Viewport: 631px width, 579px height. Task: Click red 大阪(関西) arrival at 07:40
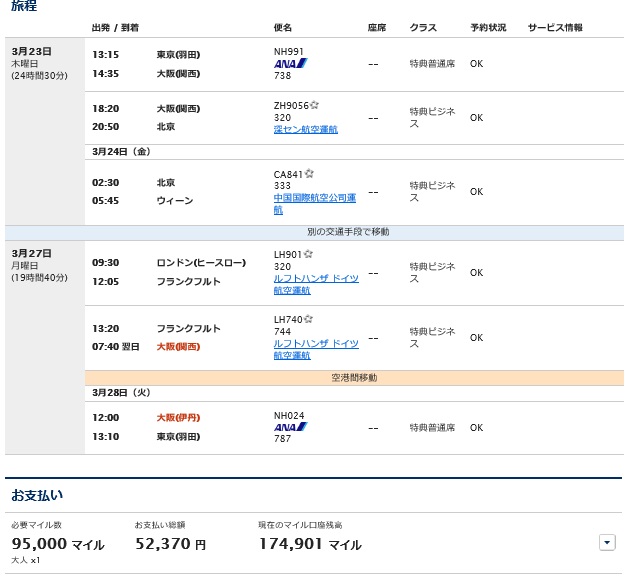coord(178,347)
